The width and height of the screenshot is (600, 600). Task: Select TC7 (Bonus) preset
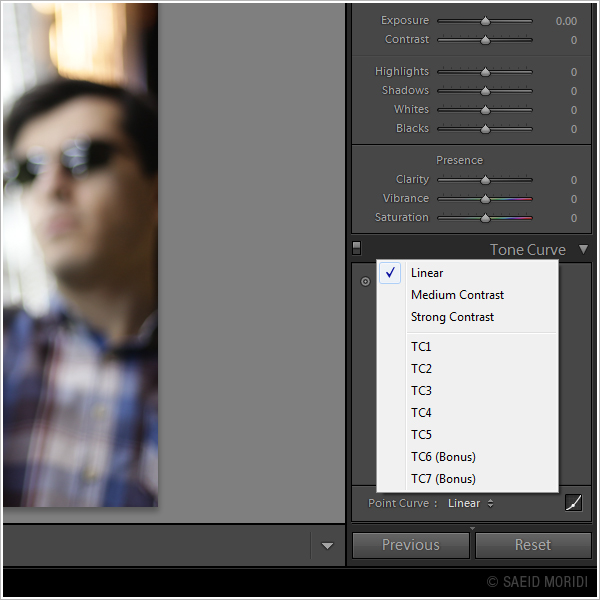point(443,479)
